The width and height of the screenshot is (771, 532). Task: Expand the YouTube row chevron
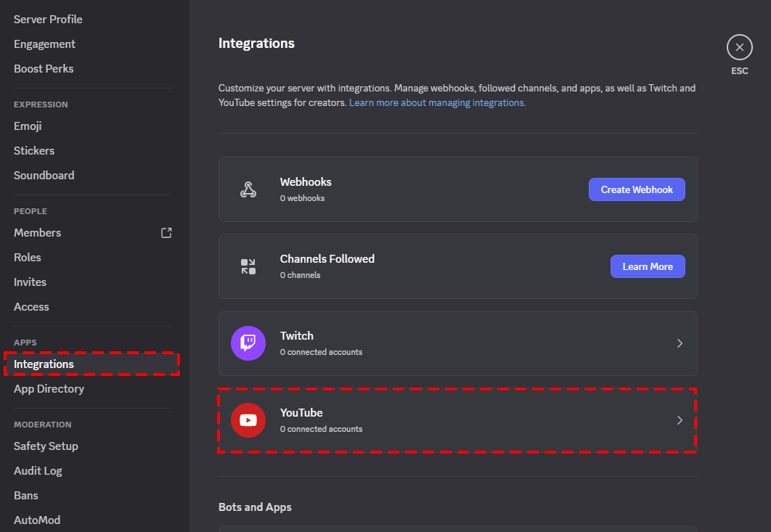(680, 420)
